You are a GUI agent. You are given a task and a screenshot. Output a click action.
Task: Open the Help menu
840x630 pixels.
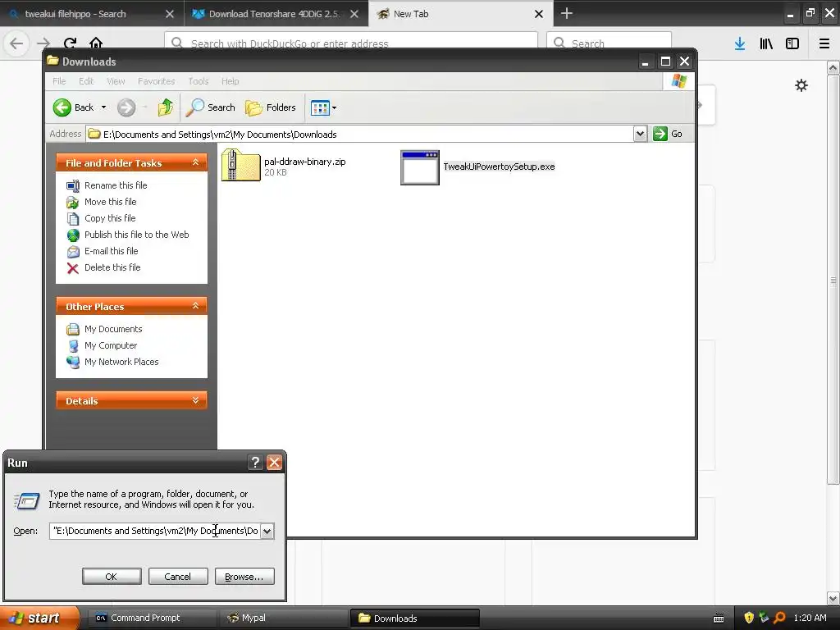(x=231, y=81)
